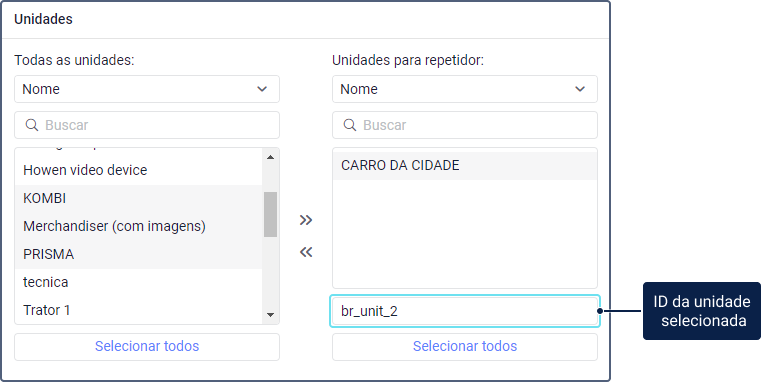This screenshot has height=382, width=763.
Task: Click the magnifier icon in left search box
Action: tap(32, 125)
